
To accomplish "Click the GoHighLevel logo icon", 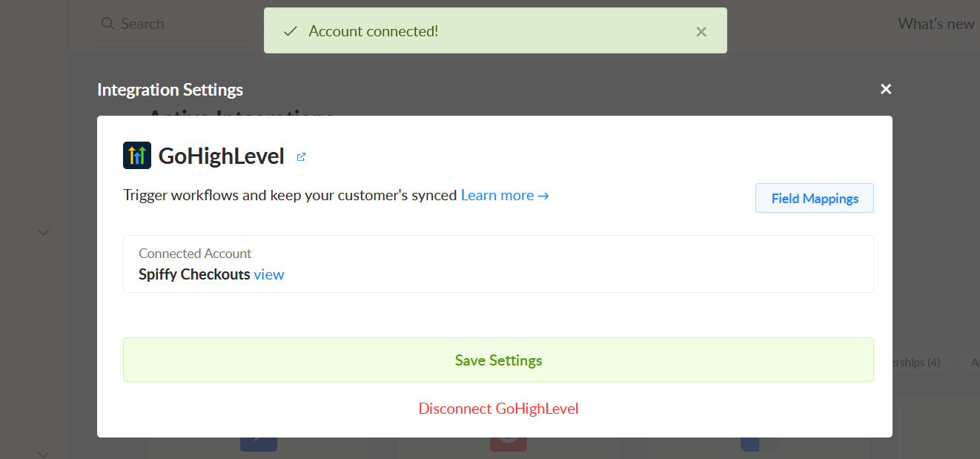I will 137,156.
